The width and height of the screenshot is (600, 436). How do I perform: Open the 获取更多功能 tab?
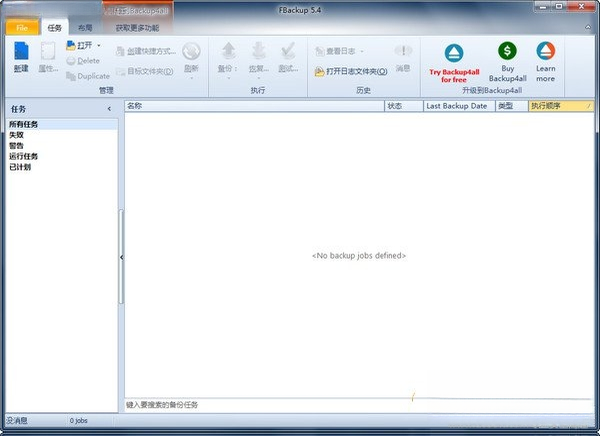point(137,28)
